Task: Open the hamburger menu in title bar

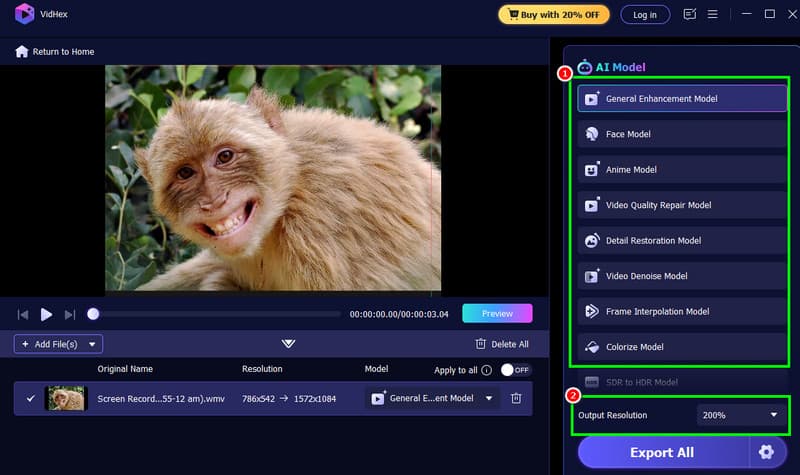Action: pos(713,14)
